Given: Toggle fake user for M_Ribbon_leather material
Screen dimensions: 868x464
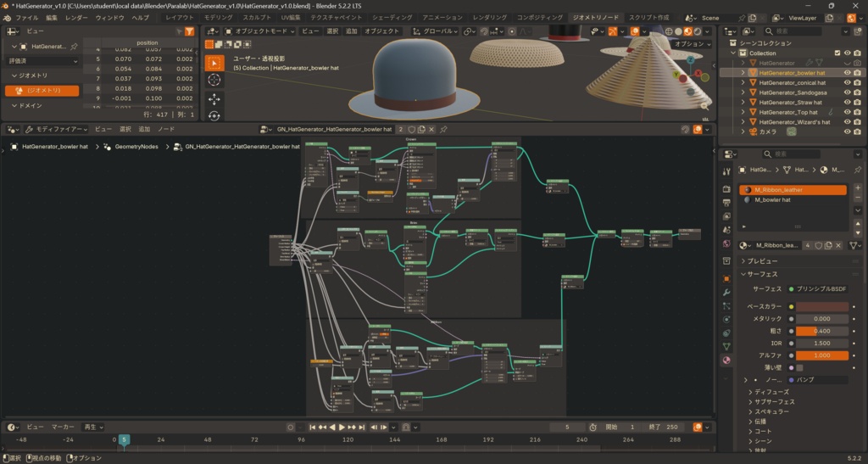Looking at the screenshot, I should click(818, 245).
